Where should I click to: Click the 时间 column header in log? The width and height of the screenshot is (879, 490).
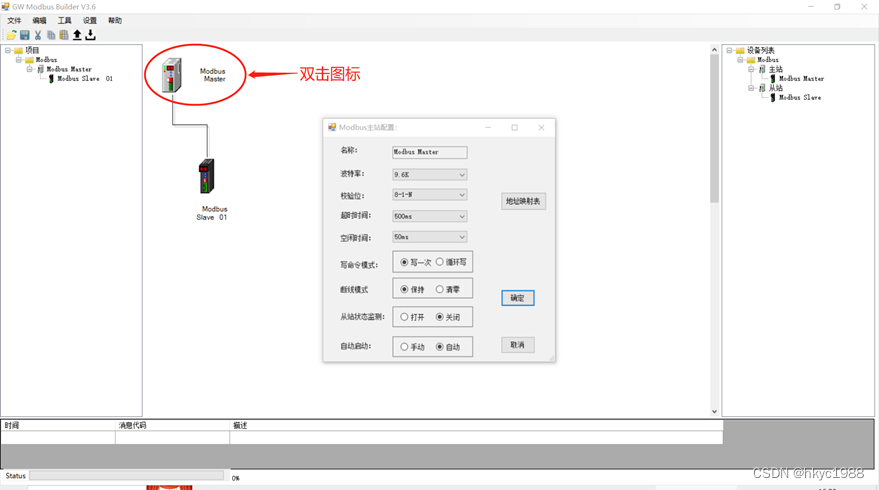pos(58,426)
